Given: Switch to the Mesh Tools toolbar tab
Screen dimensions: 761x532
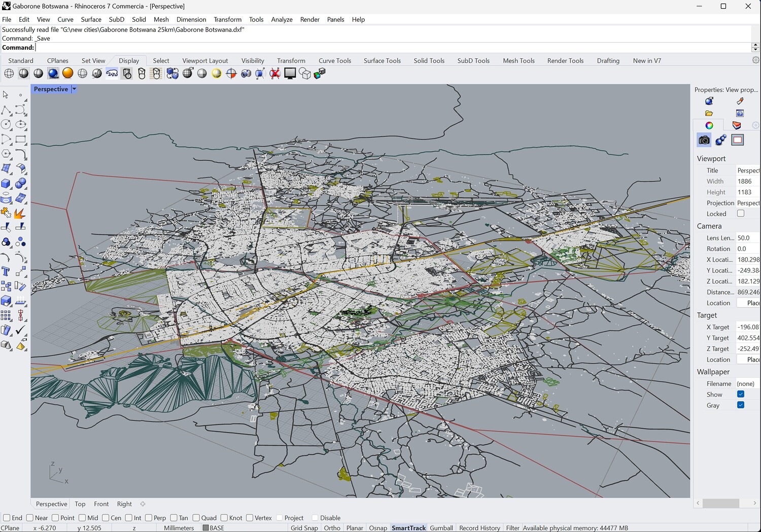Looking at the screenshot, I should [x=518, y=60].
